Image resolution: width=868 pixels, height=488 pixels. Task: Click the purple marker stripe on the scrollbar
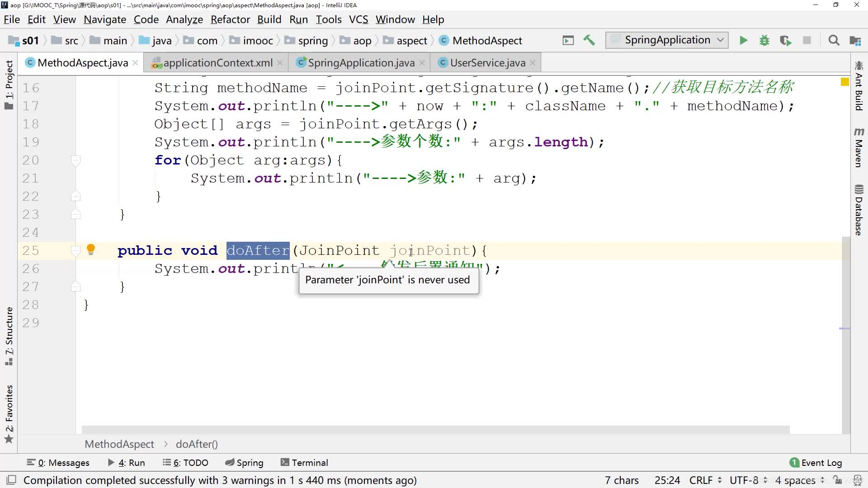844,328
